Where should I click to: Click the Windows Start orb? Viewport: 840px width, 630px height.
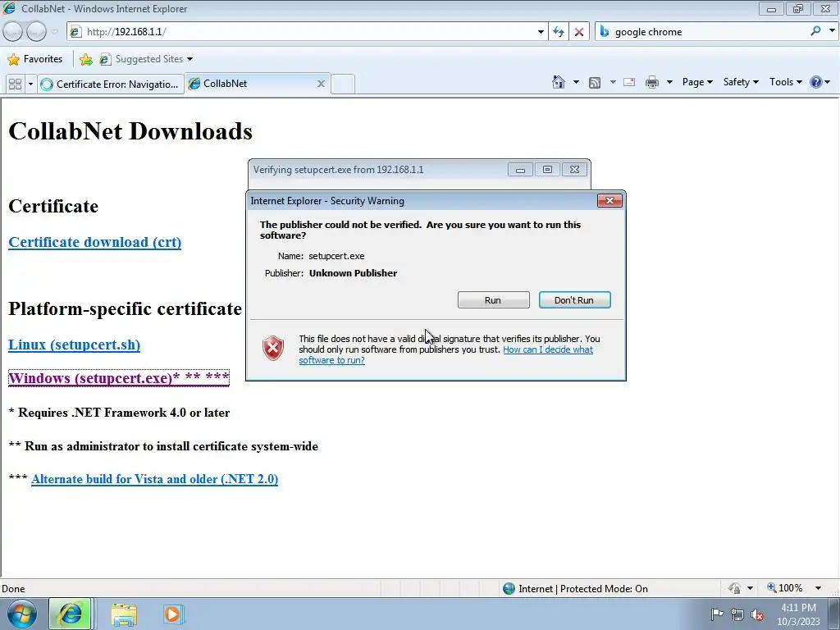[x=22, y=614]
